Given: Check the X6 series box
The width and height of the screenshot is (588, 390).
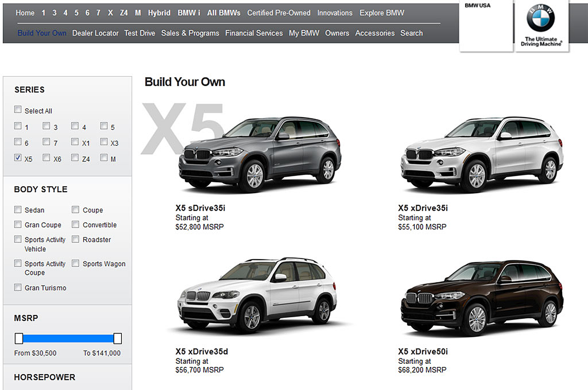Looking at the screenshot, I should point(46,157).
